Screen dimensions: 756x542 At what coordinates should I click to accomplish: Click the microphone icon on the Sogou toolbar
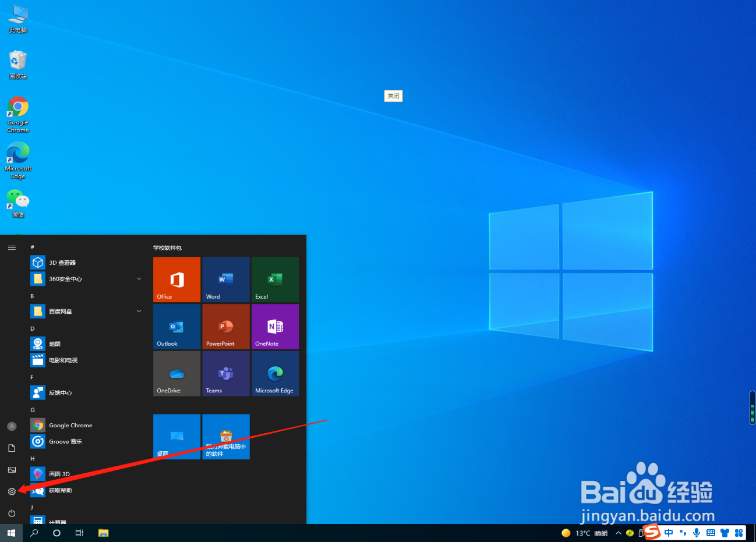coord(697,533)
